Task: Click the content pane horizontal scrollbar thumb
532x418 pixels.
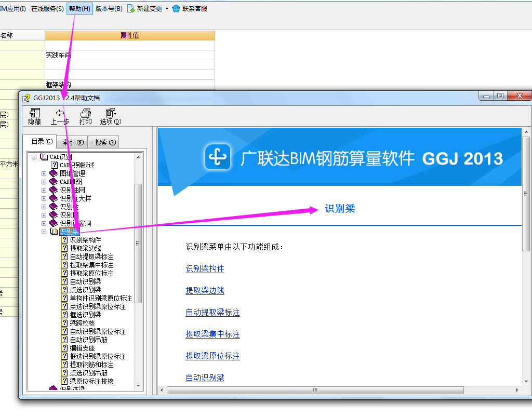Action: pos(315,390)
